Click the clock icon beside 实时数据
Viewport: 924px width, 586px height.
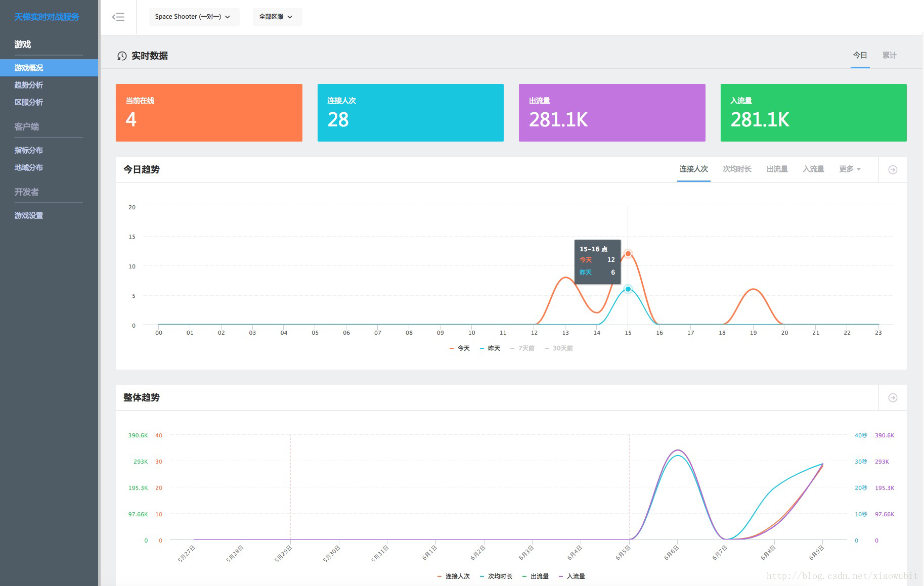pos(122,56)
